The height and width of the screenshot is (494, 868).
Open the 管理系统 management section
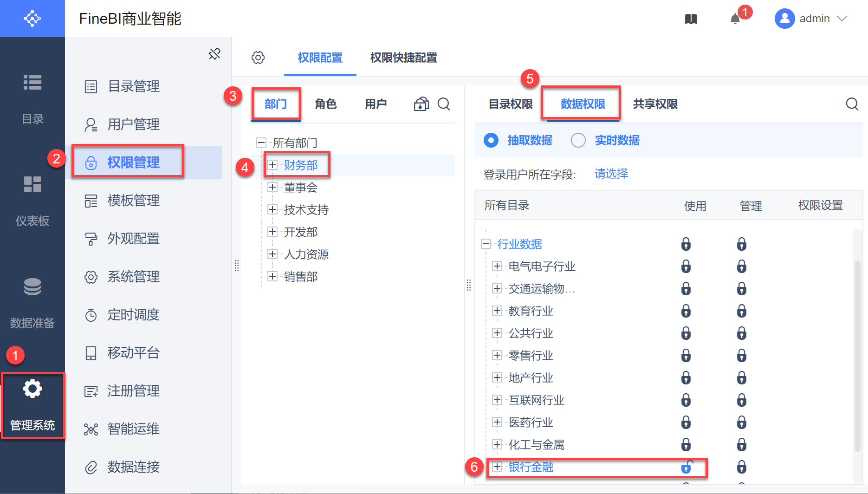click(x=32, y=405)
